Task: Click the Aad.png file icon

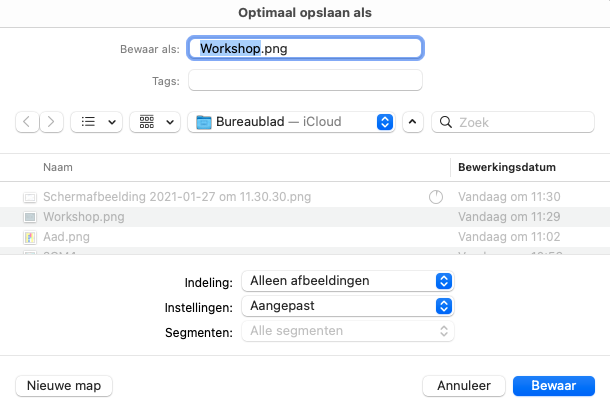Action: click(x=30, y=237)
